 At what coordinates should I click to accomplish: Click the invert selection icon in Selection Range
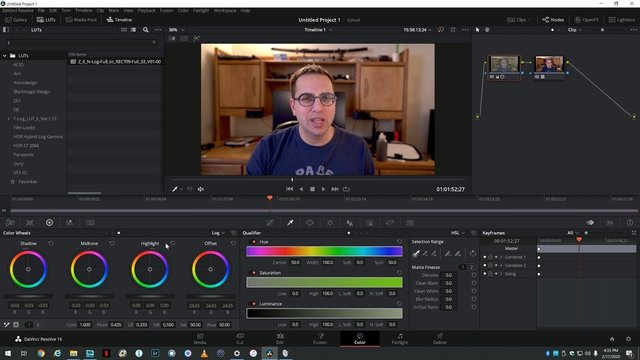[473, 253]
